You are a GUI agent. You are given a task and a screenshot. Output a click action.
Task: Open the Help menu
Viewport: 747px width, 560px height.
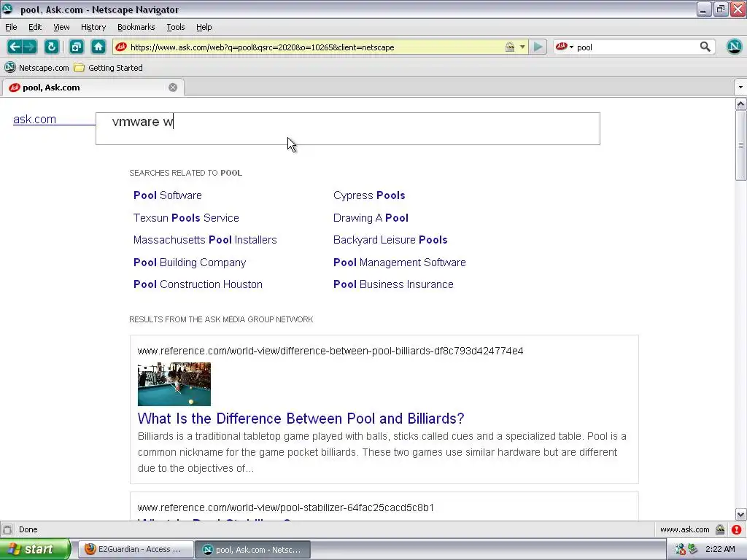pos(204,27)
